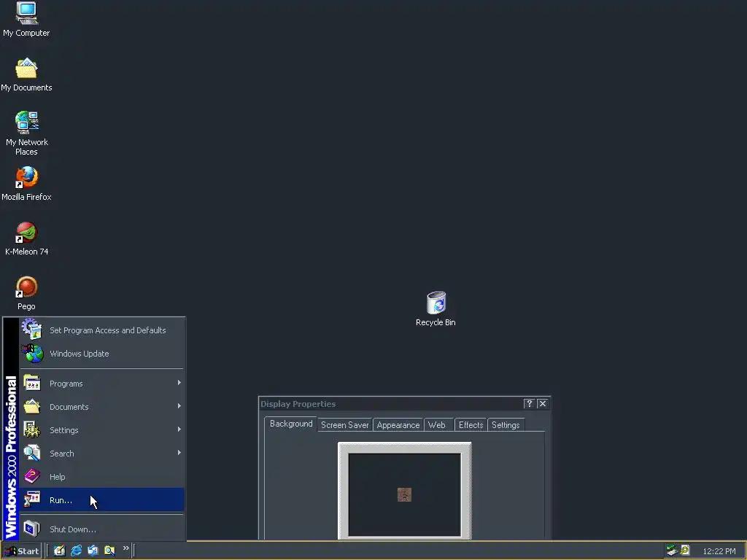Click the Start button
Viewport: 747px width, 560px height.
[22, 551]
